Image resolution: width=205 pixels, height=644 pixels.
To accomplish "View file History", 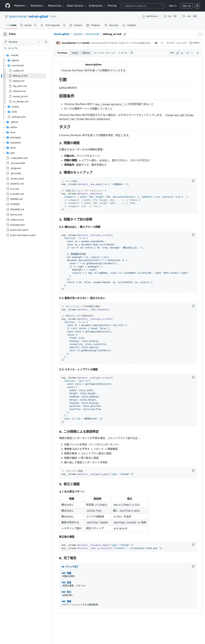I will click(x=194, y=43).
